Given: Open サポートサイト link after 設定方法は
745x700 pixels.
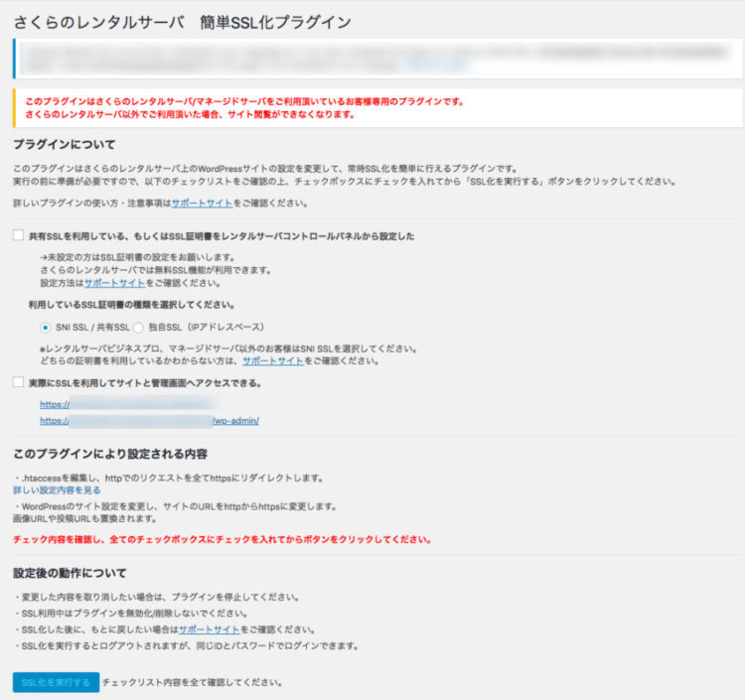Looking at the screenshot, I should pyautogui.click(x=114, y=283).
